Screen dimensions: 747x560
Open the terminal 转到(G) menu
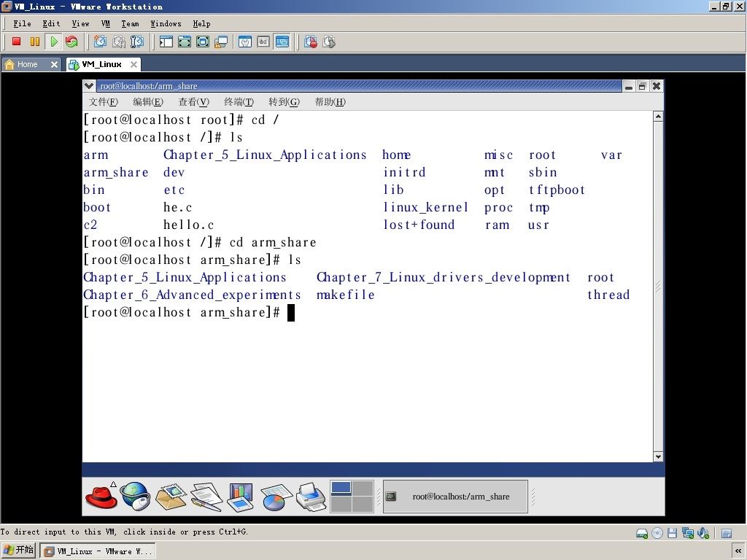pos(285,102)
